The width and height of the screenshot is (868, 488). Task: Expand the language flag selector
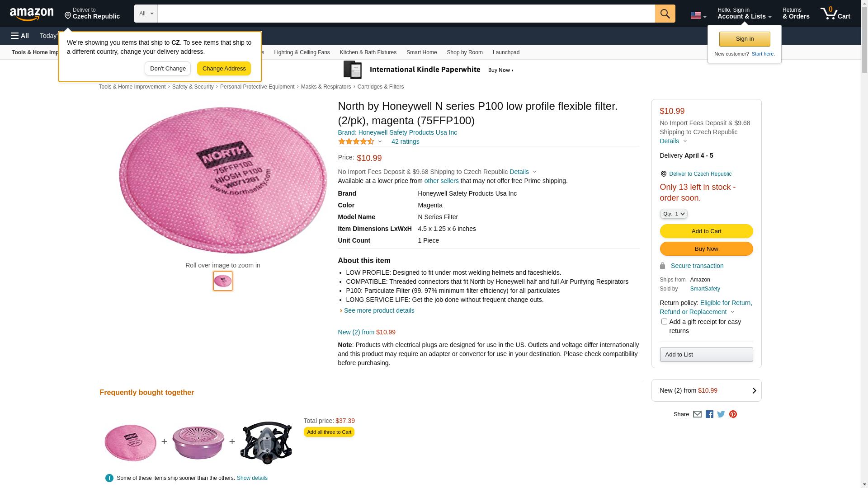coord(698,15)
